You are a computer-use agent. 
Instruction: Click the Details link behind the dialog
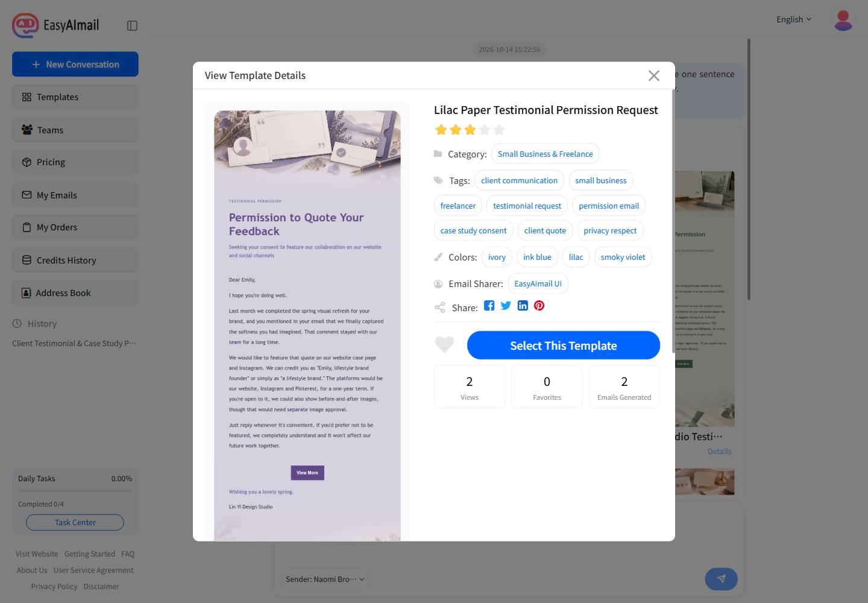(719, 451)
